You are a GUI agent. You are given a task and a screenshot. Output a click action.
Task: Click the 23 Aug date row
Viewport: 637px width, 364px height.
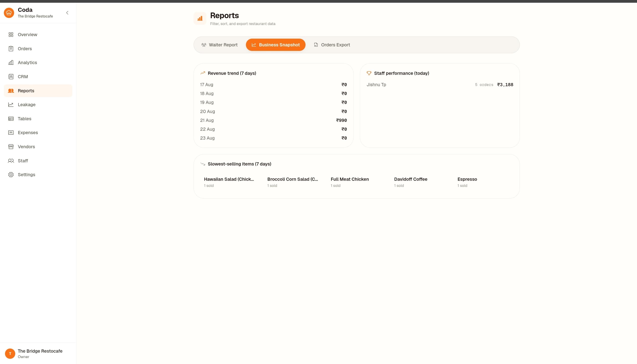pyautogui.click(x=273, y=138)
